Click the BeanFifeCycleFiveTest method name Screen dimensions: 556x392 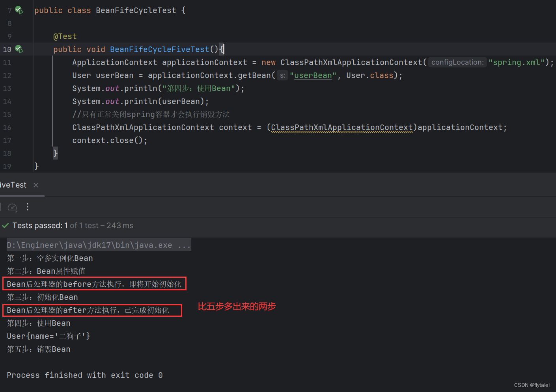pyautogui.click(x=159, y=49)
